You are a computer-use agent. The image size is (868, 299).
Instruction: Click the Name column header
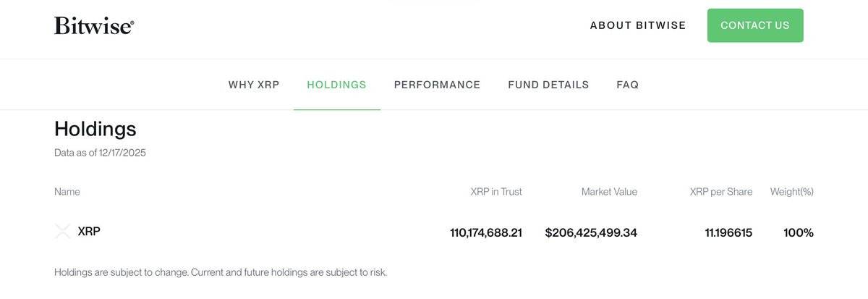coord(67,192)
